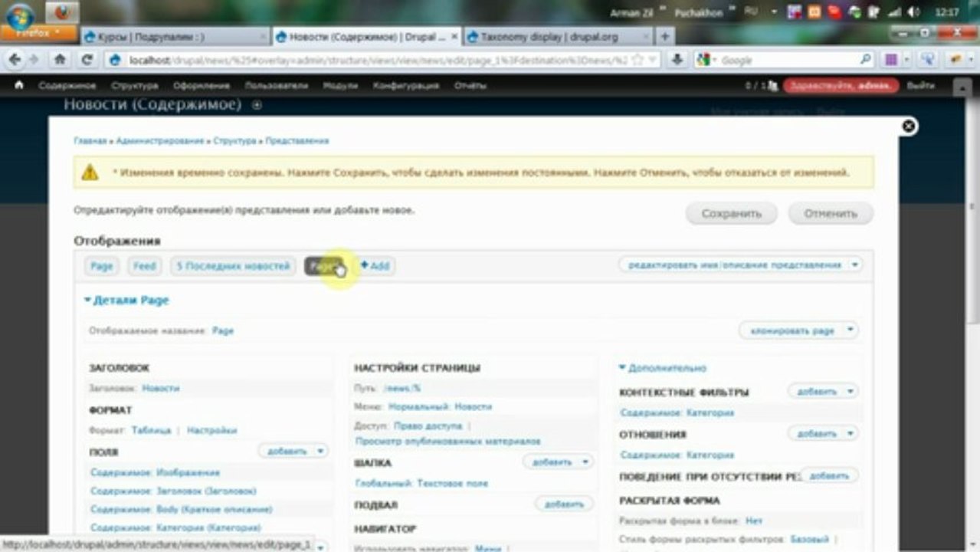Viewport: 980px width, 552px height.
Task: Click the Таблица format link
Action: pos(151,431)
